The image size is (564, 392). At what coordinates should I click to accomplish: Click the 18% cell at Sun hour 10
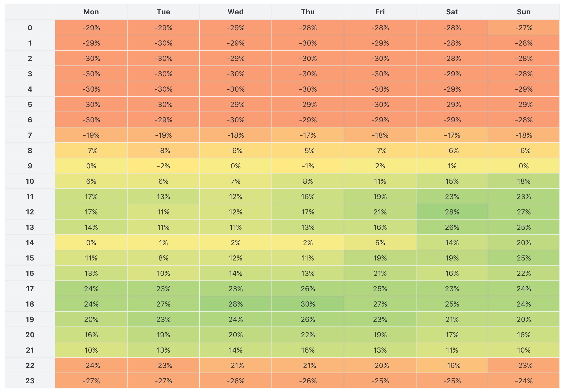[x=524, y=181]
